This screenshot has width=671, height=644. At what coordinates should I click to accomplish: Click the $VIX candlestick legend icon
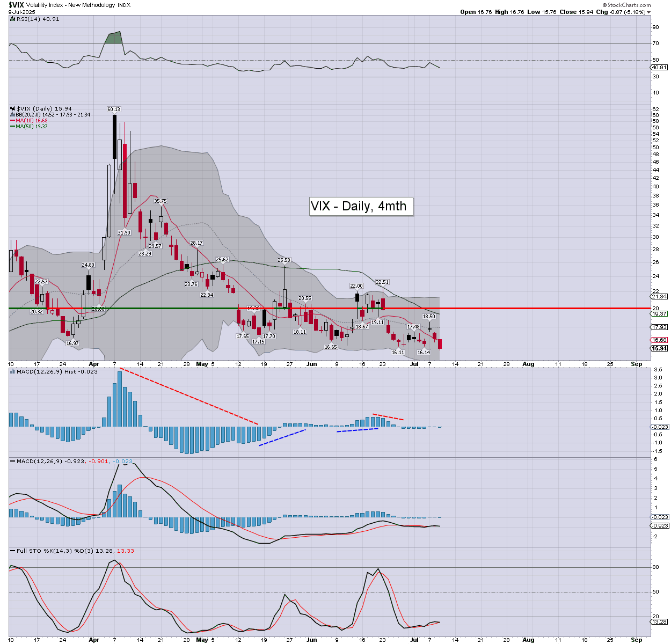[x=12, y=108]
